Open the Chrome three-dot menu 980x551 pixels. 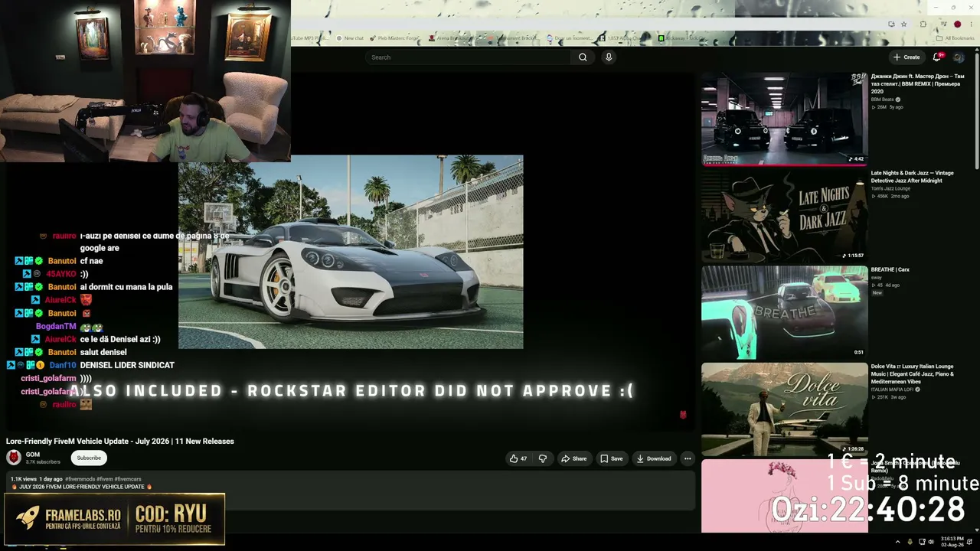pos(971,24)
